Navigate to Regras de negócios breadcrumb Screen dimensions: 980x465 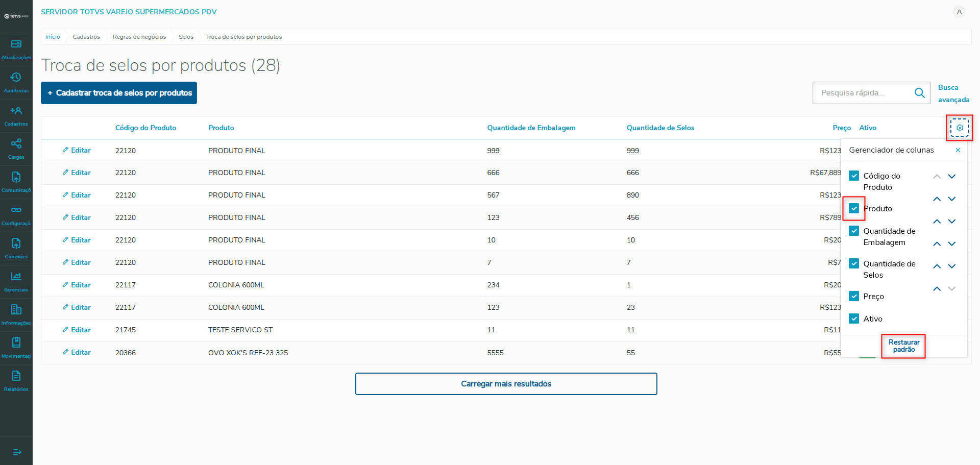coord(139,37)
